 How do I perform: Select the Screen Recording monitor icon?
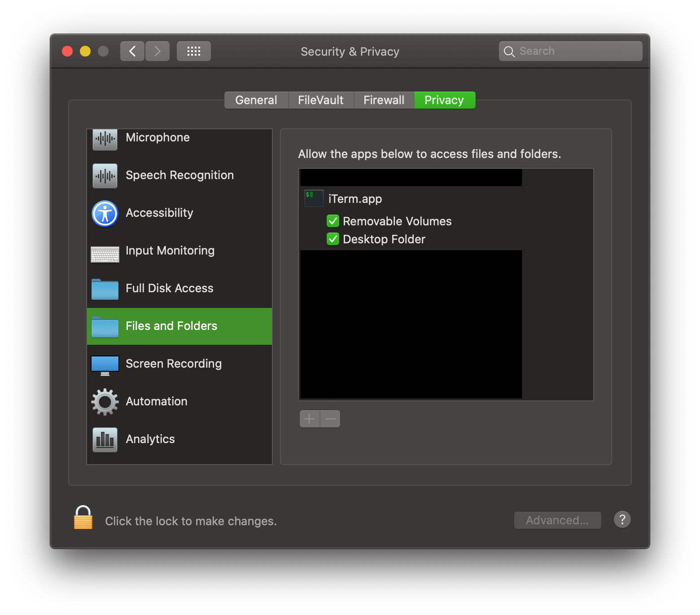point(105,365)
